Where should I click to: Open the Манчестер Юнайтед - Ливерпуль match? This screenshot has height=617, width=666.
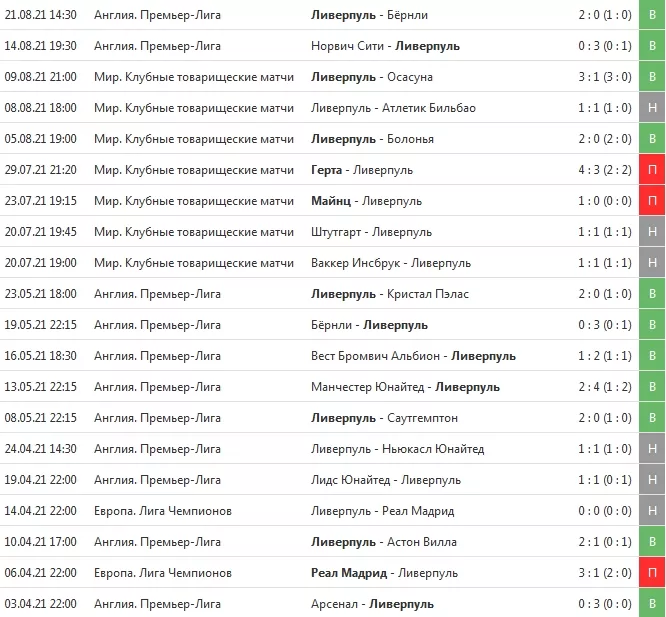(405, 387)
